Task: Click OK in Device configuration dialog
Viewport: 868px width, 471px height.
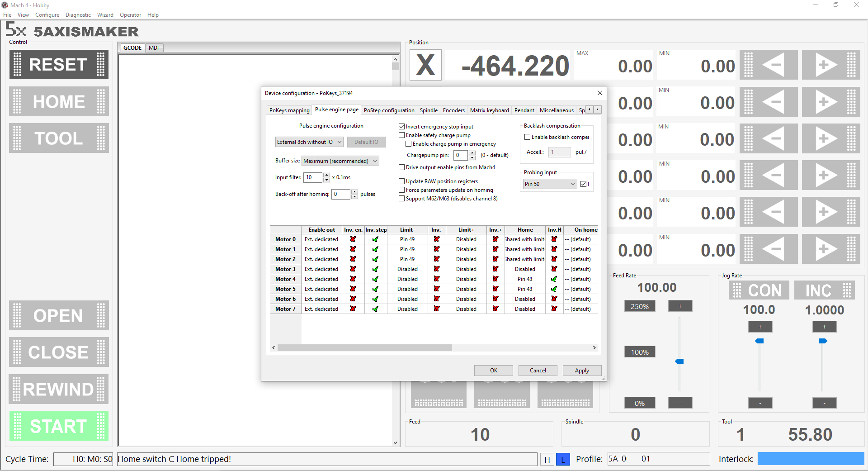Action: pos(493,371)
